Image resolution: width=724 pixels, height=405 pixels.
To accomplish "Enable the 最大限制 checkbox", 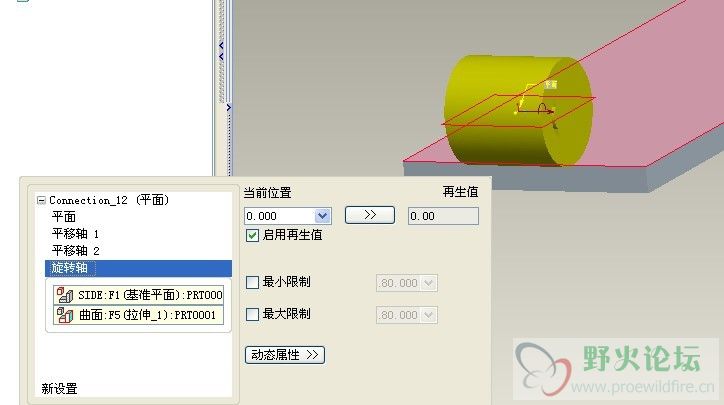I will pos(252,314).
